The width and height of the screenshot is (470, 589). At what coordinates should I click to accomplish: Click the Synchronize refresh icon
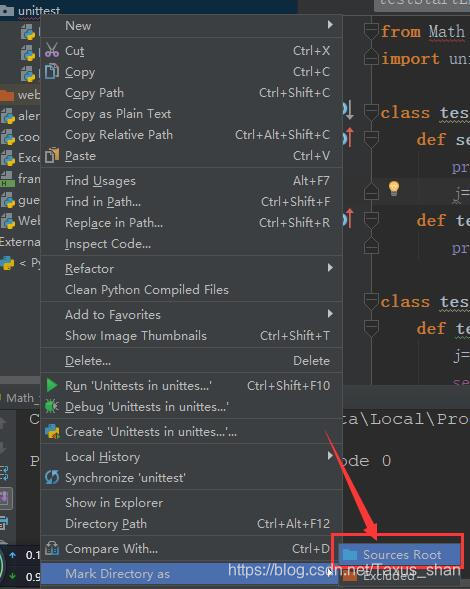point(52,477)
